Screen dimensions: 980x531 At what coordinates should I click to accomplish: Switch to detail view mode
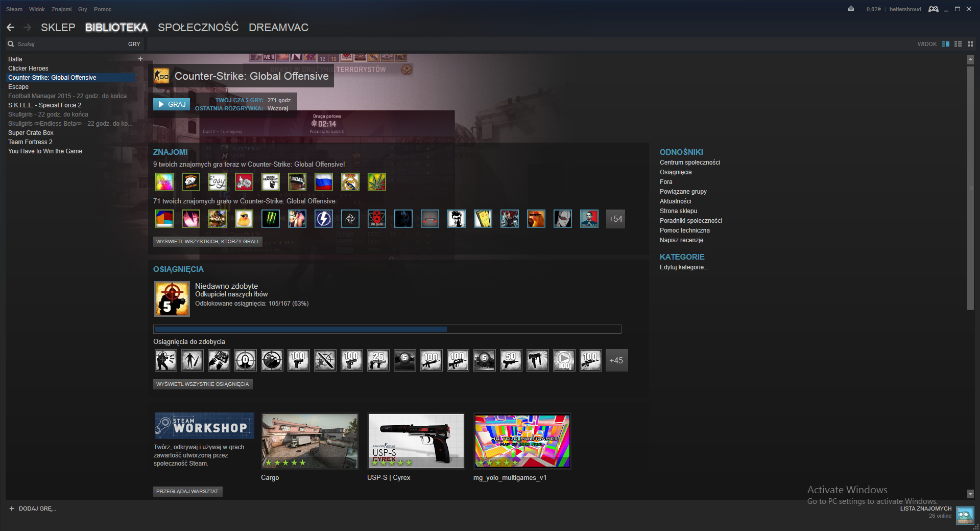tap(946, 44)
